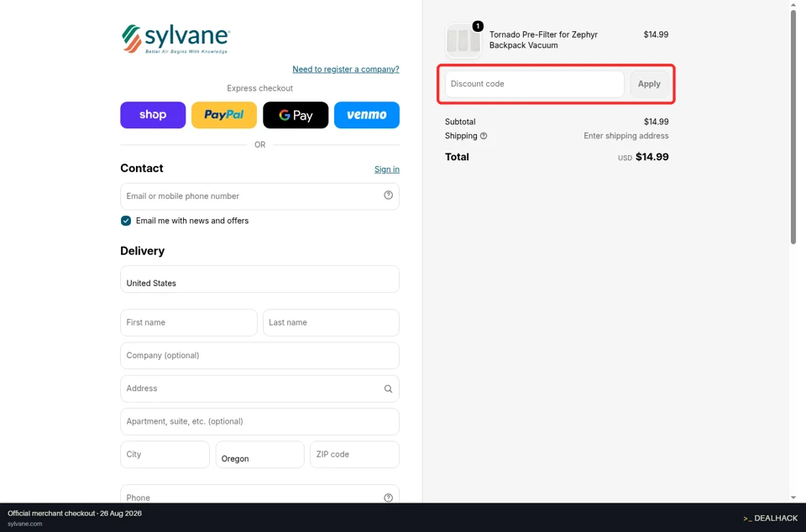
Task: Click the scrollbar down arrow
Action: [x=793, y=498]
